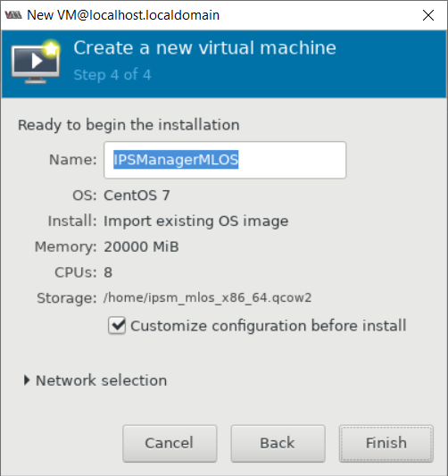The width and height of the screenshot is (448, 476).
Task: Click the Memory value 20000 MiB
Action: [x=141, y=246]
